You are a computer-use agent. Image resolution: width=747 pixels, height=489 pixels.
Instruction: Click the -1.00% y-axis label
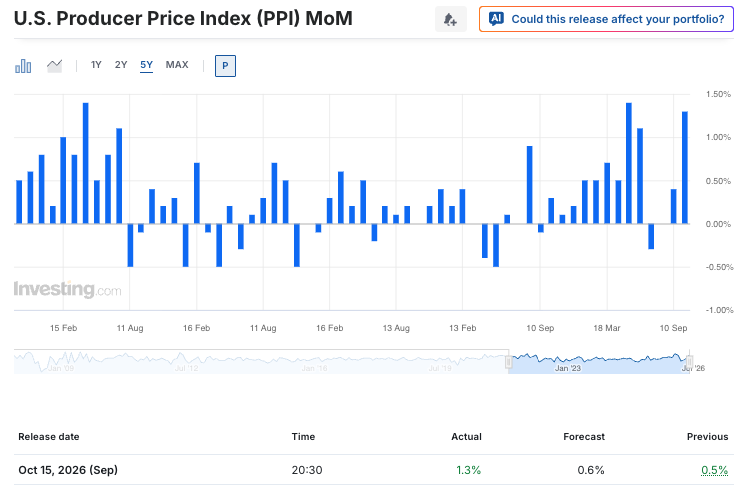[x=719, y=310]
